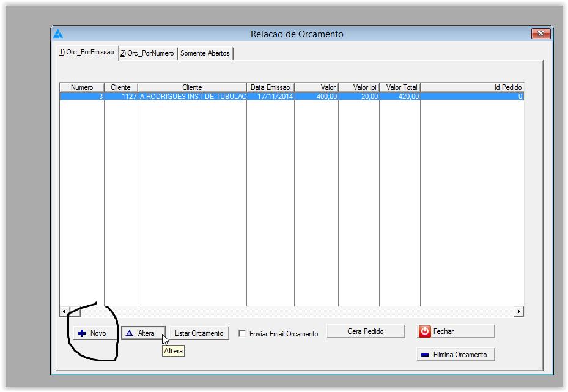Click the date cell 17/11/2014

click(x=271, y=97)
